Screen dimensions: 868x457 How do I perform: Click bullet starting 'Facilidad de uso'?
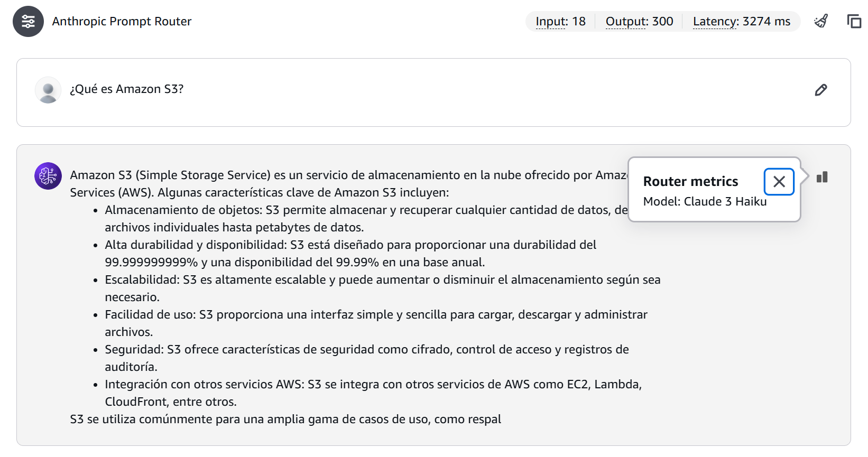pyautogui.click(x=376, y=323)
